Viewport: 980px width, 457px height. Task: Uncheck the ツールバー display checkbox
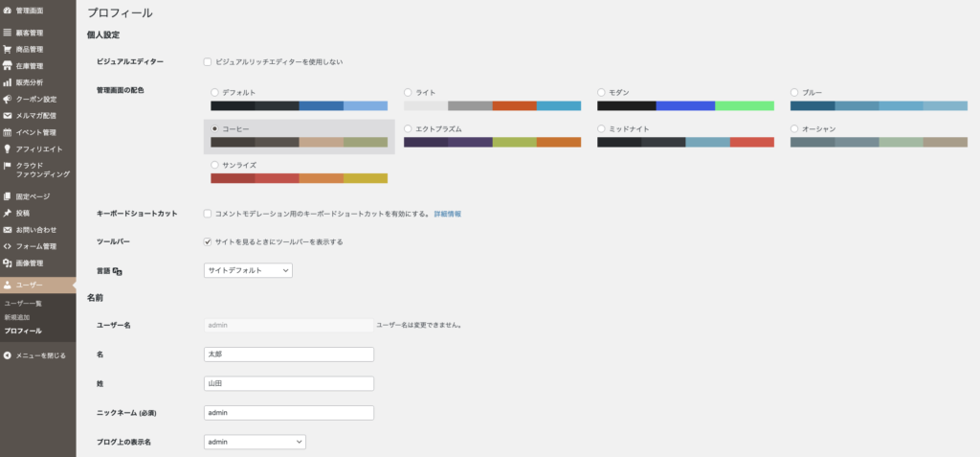click(208, 241)
